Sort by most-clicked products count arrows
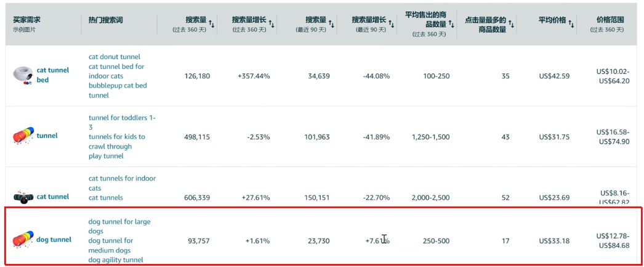Viewport: 644px width, 267px height. click(x=512, y=25)
